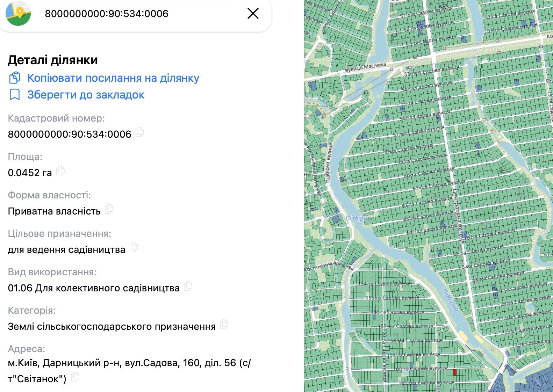553x392 pixels.
Task: Click the cadastral number search field
Action: [x=140, y=14]
